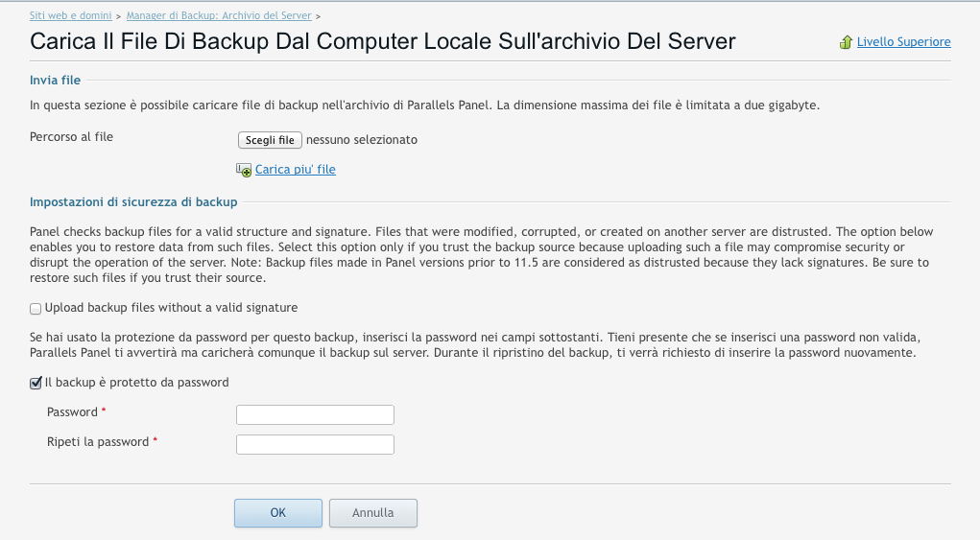Click the Il backup è protetto da password label text
This screenshot has width=980, height=540.
[x=137, y=383]
